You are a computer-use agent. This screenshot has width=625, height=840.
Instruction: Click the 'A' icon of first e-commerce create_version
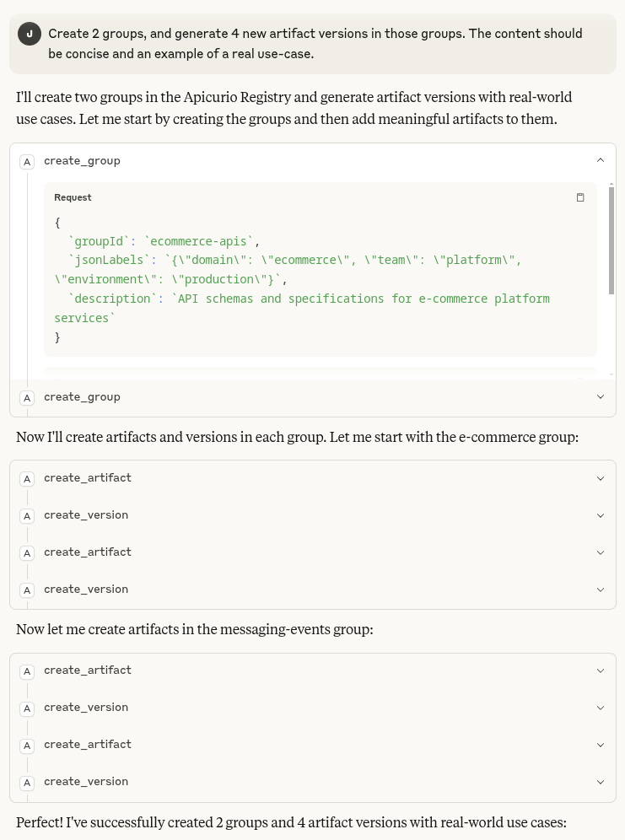pos(27,515)
